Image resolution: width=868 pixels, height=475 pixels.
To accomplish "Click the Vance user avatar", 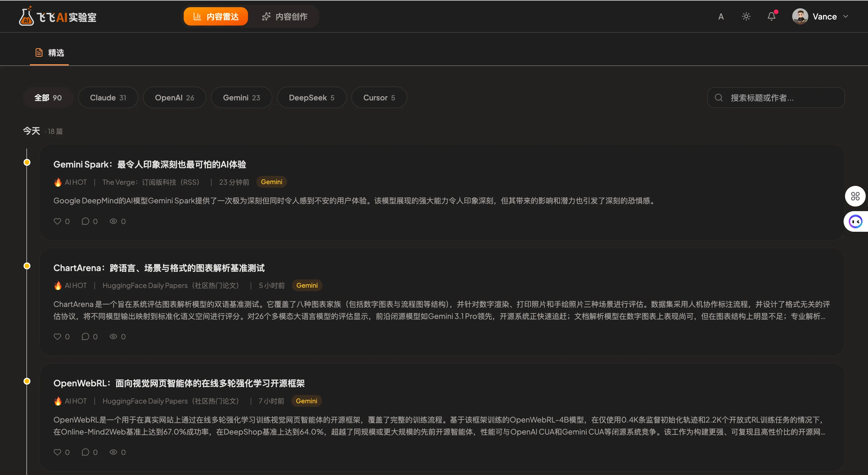I will pos(800,17).
